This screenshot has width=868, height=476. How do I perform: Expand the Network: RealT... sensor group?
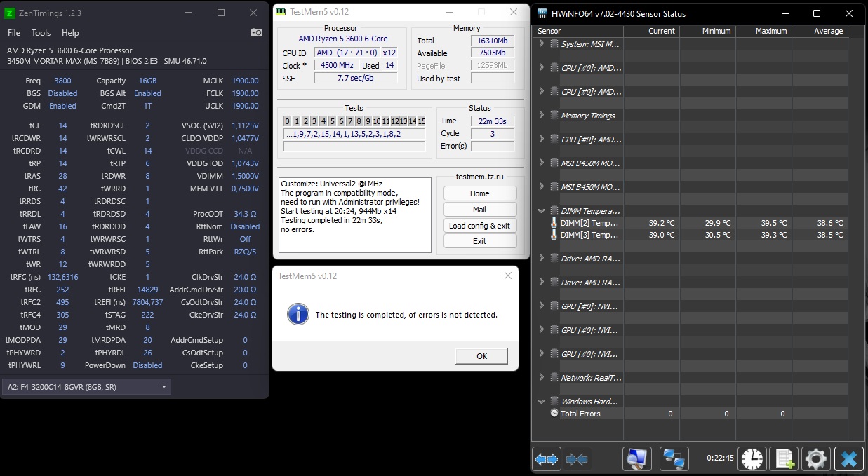[541, 378]
